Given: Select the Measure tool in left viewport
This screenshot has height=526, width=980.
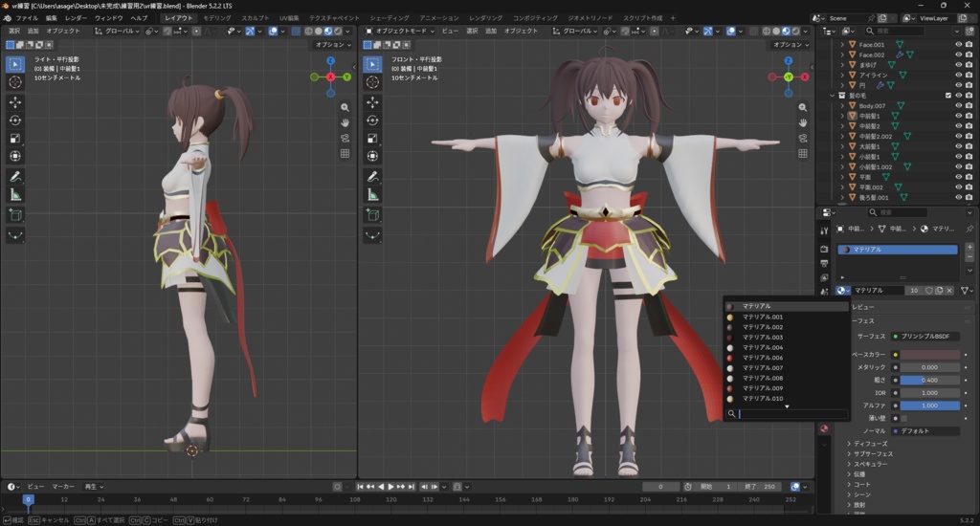Looking at the screenshot, I should coord(15,195).
